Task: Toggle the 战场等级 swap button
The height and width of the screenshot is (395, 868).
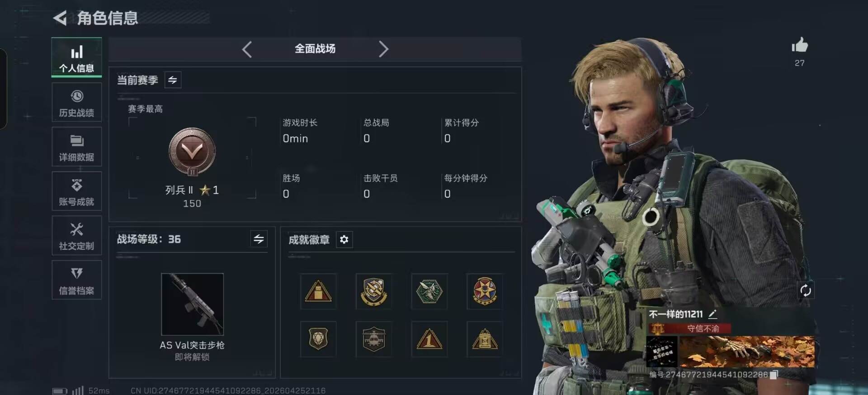Action: (x=259, y=239)
